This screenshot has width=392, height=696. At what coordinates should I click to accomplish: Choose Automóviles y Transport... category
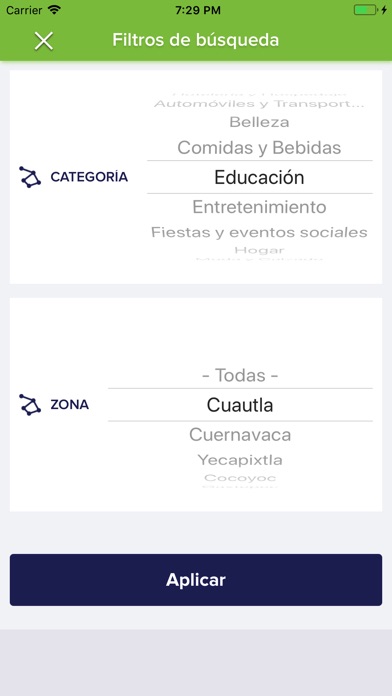[259, 104]
